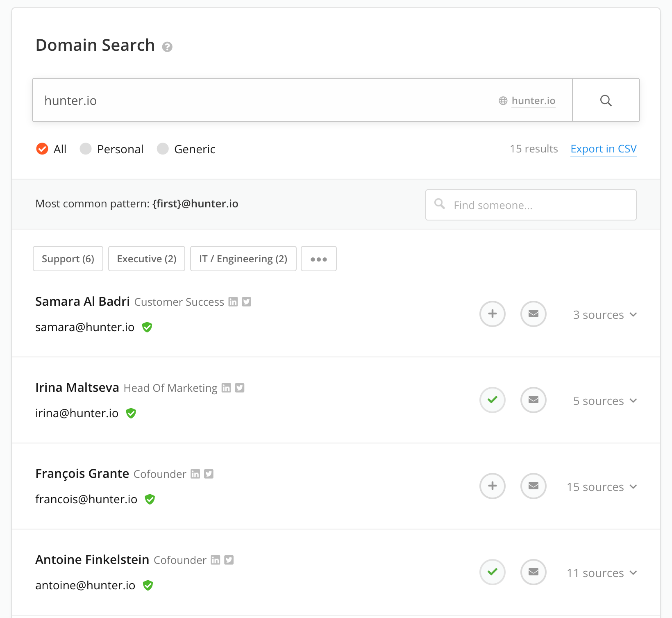Image resolution: width=672 pixels, height=618 pixels.
Task: Open Antoine Finkelstein's LinkedIn icon
Action: point(216,560)
